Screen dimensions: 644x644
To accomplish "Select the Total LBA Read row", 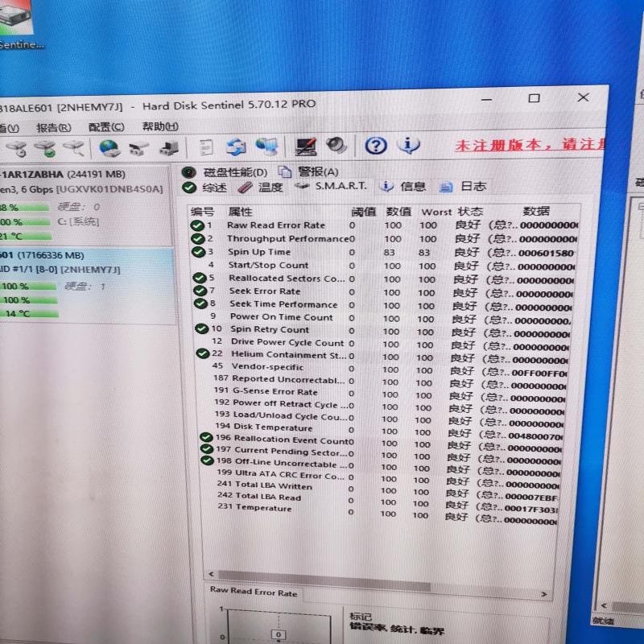I will pos(382,498).
